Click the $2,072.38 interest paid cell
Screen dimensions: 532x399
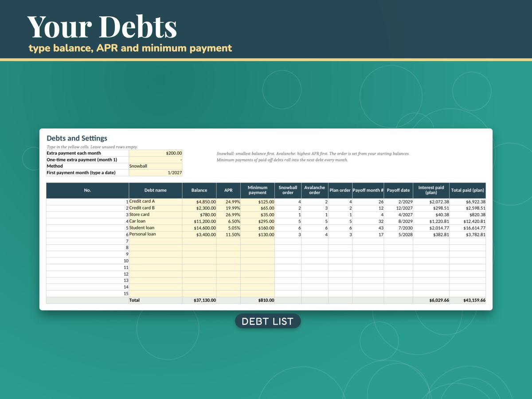[x=431, y=202]
